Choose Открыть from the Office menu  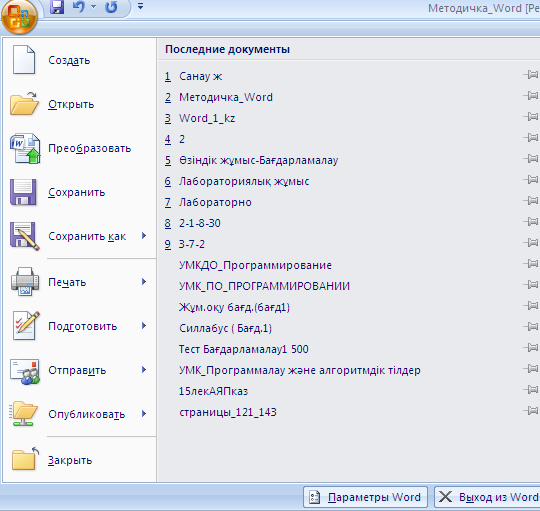click(x=80, y=104)
